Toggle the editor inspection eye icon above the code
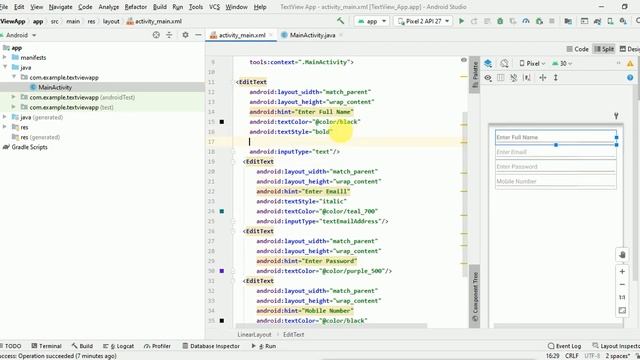 point(464,60)
